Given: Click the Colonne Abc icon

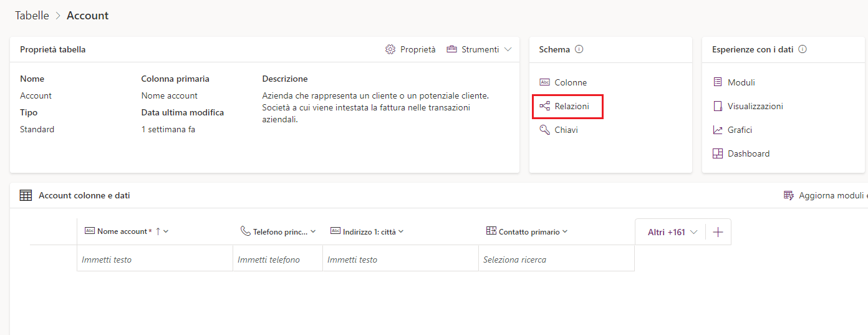Looking at the screenshot, I should pos(544,82).
